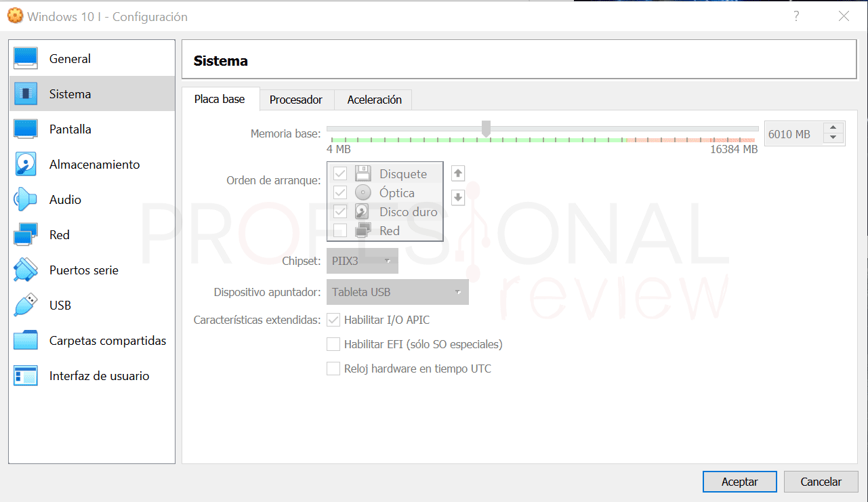Open the General settings icon
This screenshot has height=502, width=868.
[x=26, y=59]
